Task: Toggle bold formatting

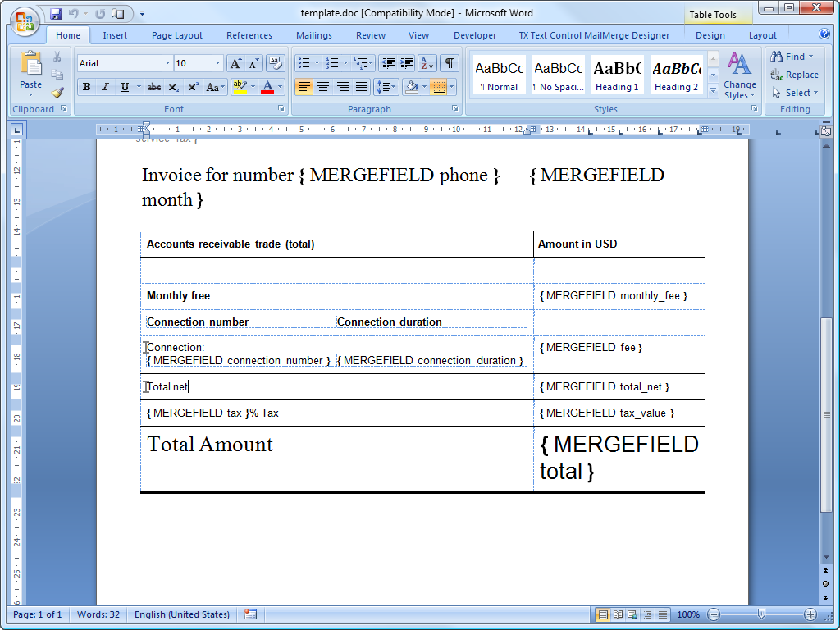Action: click(88, 86)
